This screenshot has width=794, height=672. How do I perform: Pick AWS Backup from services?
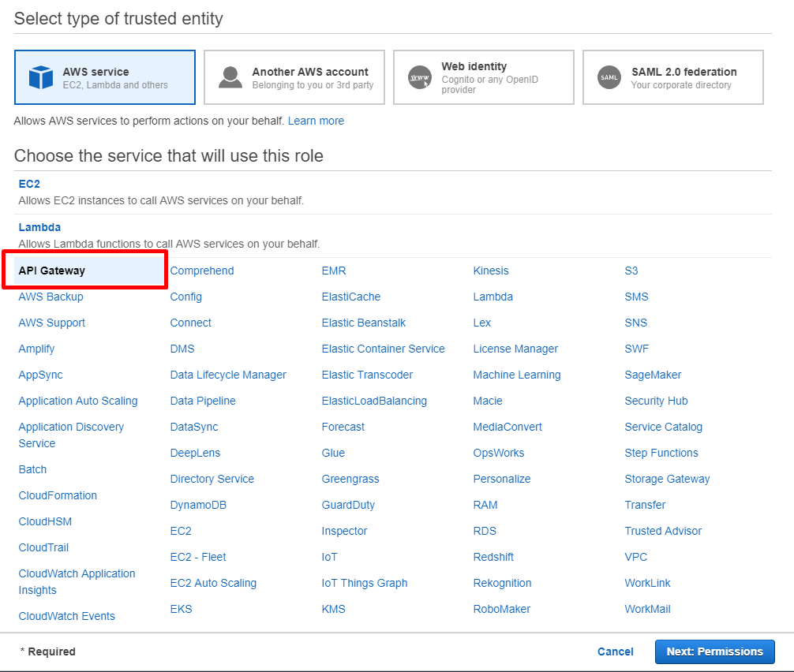point(51,297)
